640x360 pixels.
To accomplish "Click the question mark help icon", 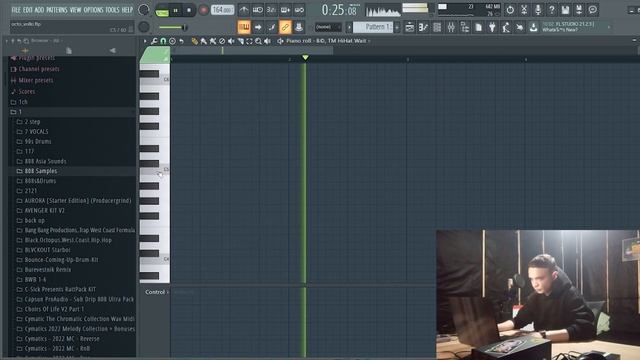I will [x=552, y=10].
